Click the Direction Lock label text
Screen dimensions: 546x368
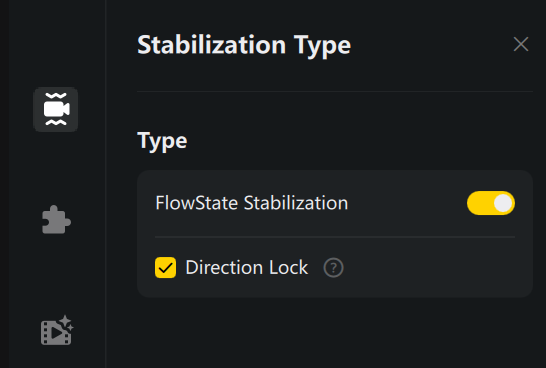247,267
